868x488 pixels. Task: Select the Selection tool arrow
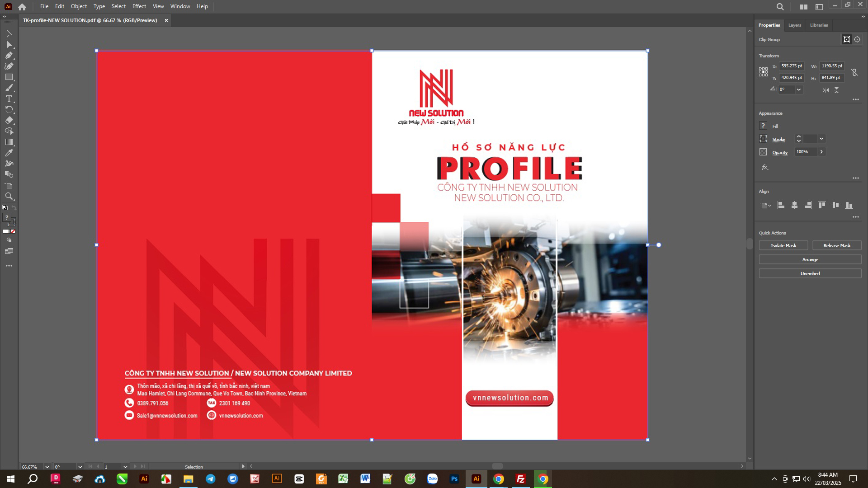point(9,34)
